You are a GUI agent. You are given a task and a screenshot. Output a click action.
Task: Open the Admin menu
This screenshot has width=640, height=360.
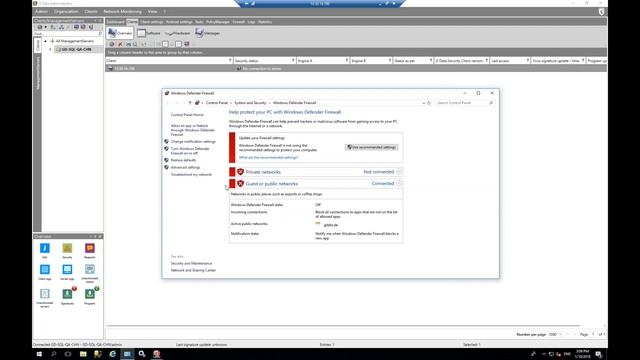pyautogui.click(x=41, y=11)
